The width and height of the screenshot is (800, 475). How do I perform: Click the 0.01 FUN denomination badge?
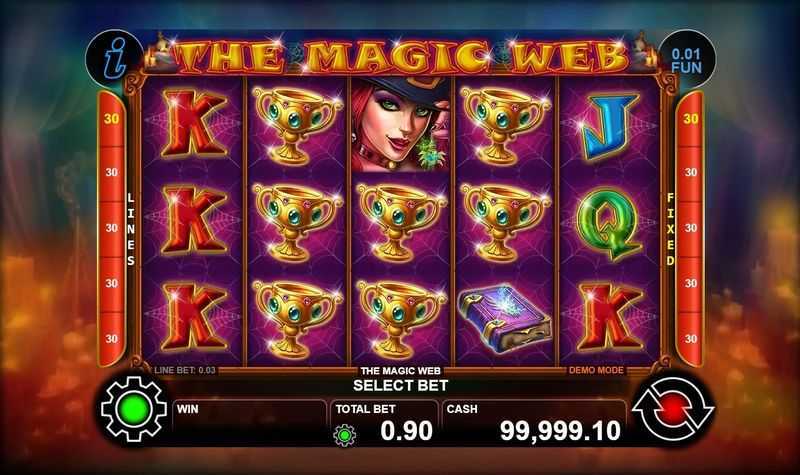pos(686,60)
